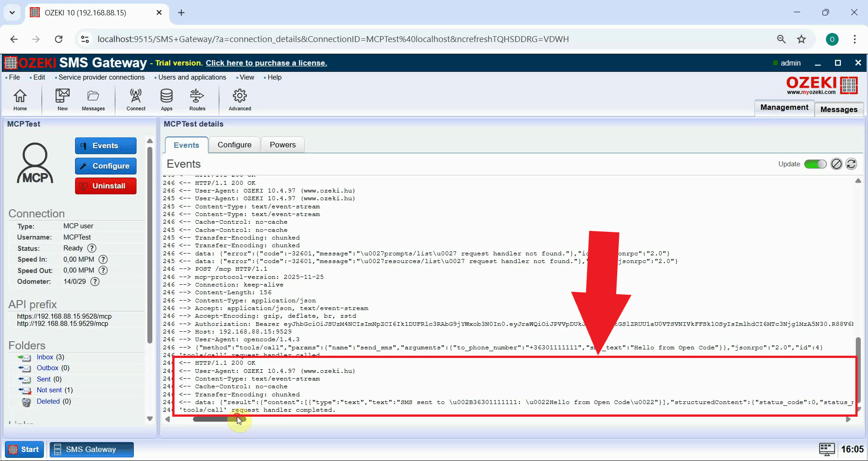The image size is (868, 461).
Task: Click the Not sent folder icon
Action: pyautogui.click(x=24, y=390)
